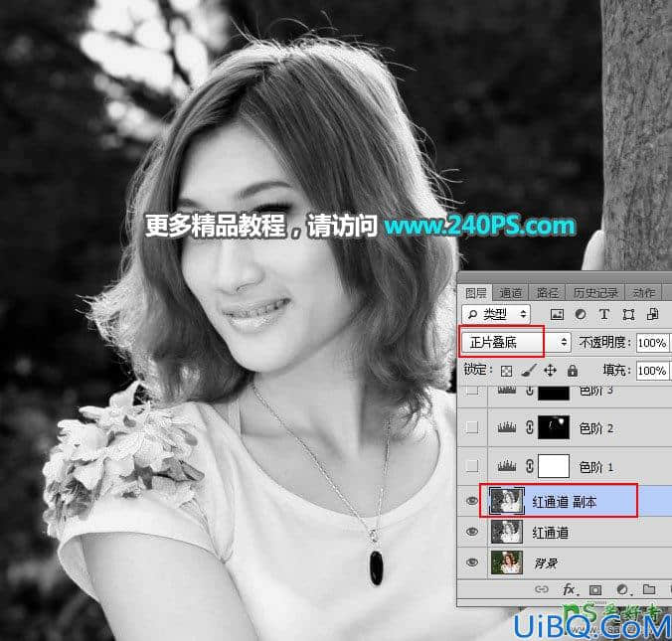Viewport: 672px width, 641px height.
Task: Open the 正片叠底 blend mode dropdown
Action: (516, 342)
